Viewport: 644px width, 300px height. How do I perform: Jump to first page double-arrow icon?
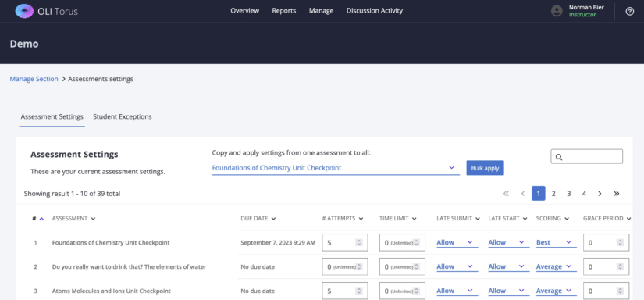tap(506, 194)
